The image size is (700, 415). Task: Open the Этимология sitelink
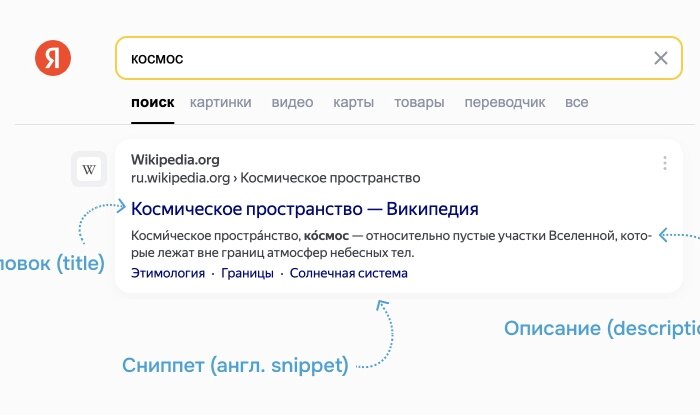point(168,273)
